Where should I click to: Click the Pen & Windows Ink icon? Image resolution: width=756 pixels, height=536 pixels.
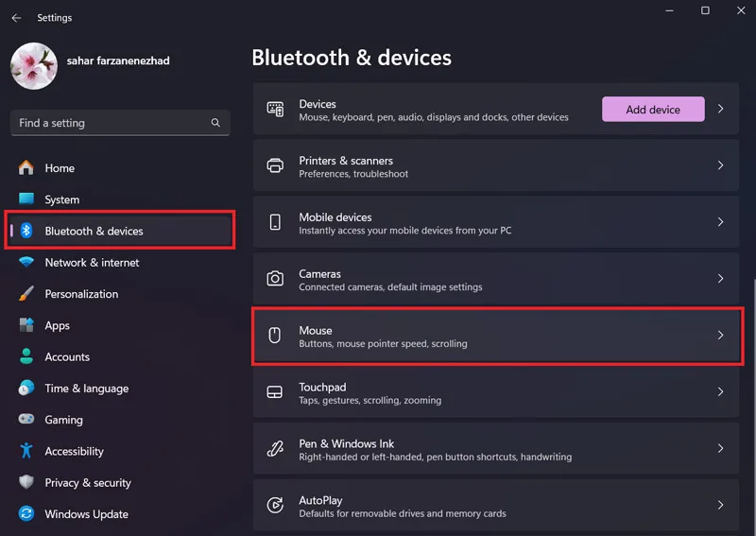pyautogui.click(x=275, y=448)
